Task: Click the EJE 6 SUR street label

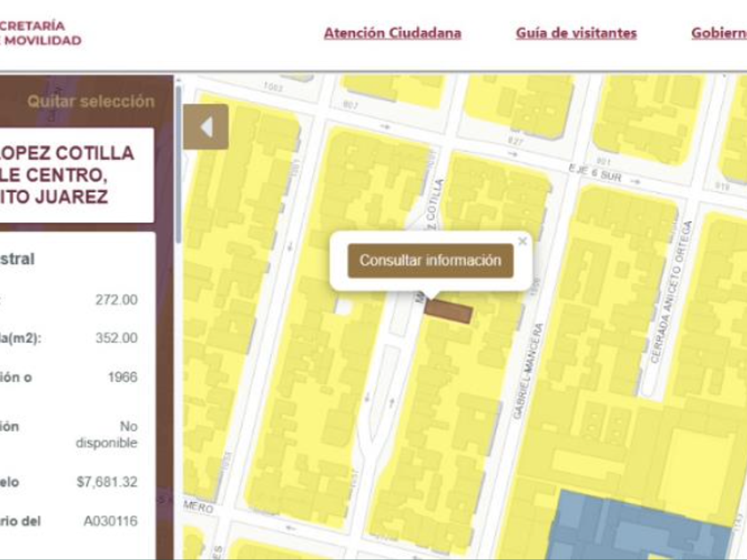Action: 596,174
